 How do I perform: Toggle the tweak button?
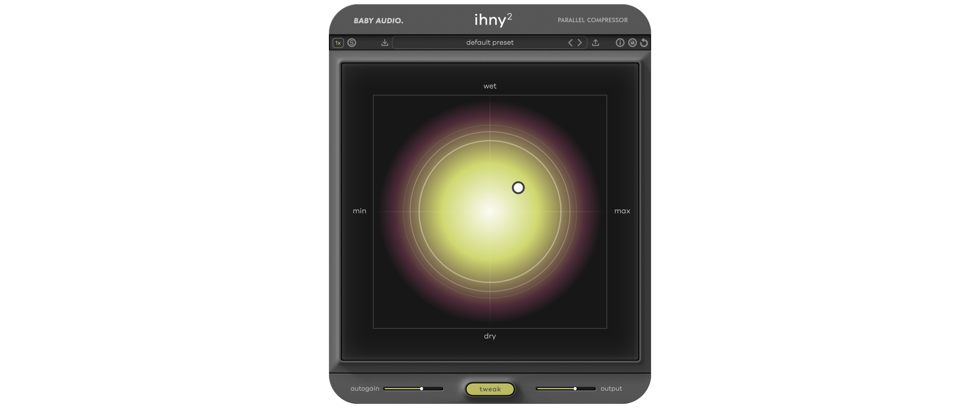490,389
